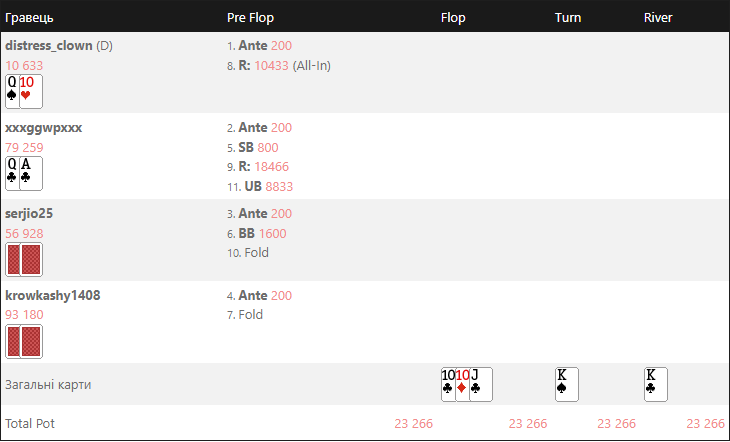Open player name krowkashy1408

[x=53, y=295]
